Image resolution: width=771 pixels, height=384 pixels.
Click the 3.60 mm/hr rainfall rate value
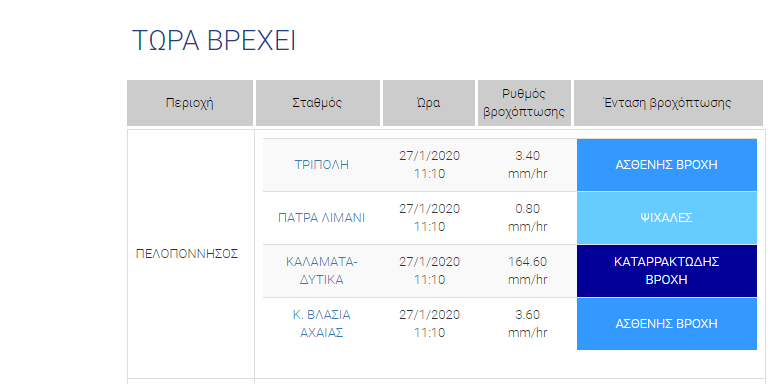click(x=527, y=324)
